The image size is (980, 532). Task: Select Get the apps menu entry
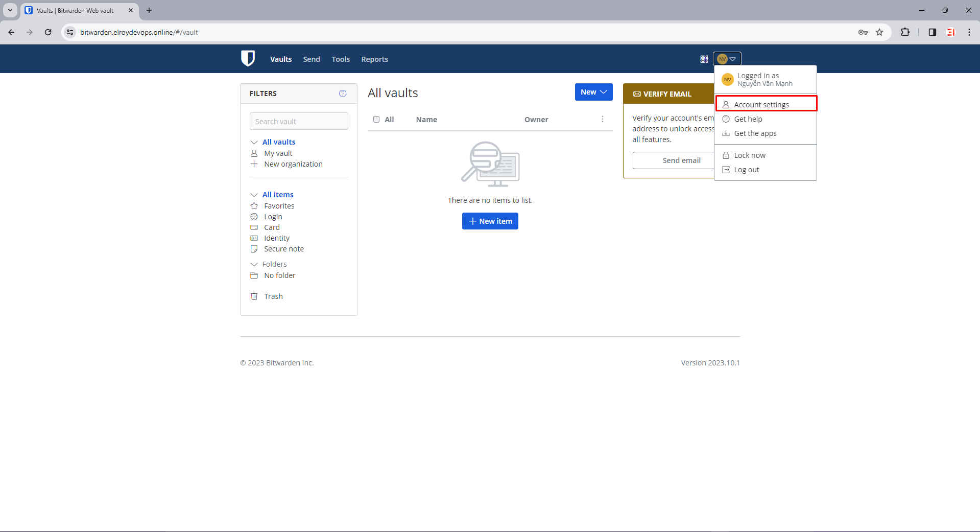pyautogui.click(x=766, y=133)
